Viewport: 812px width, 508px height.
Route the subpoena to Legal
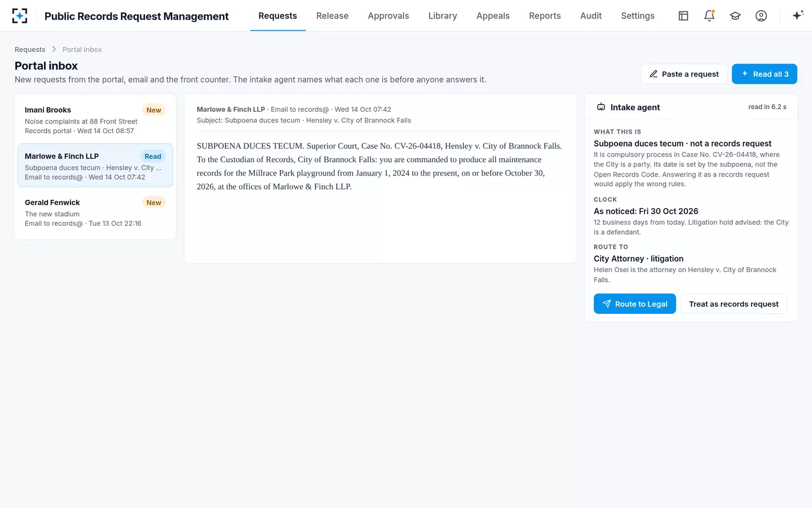[635, 304]
